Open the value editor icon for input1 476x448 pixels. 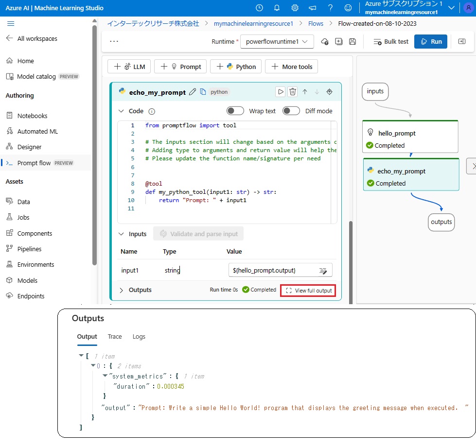[323, 271]
